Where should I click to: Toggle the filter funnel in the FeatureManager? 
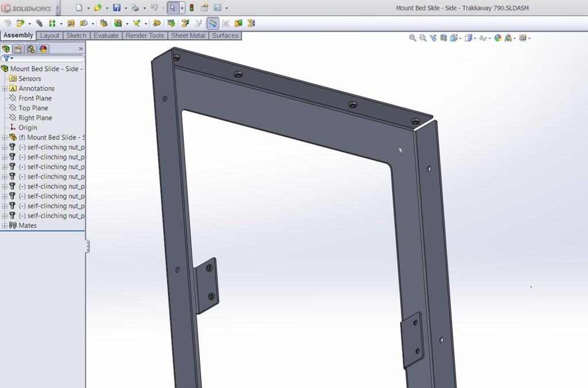click(x=6, y=58)
